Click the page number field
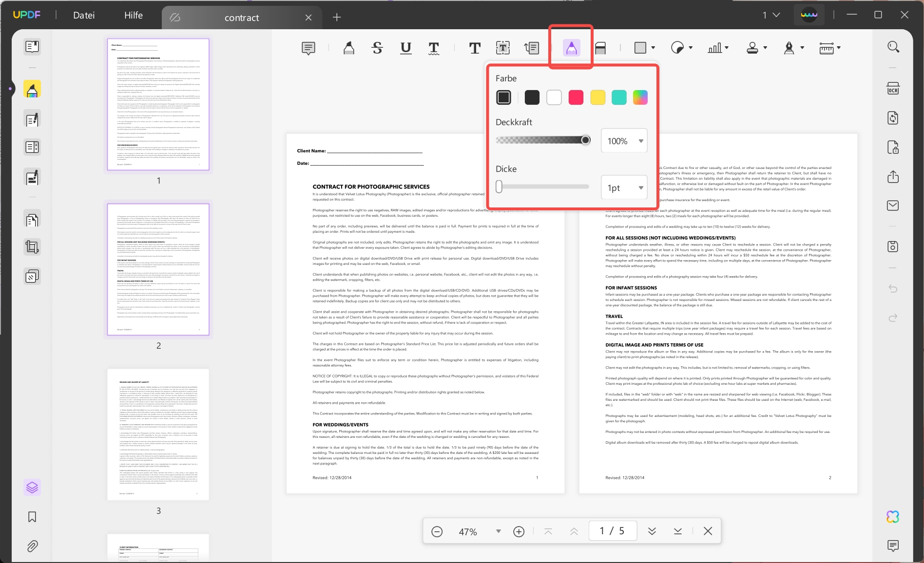The height and width of the screenshot is (563, 924). click(613, 531)
